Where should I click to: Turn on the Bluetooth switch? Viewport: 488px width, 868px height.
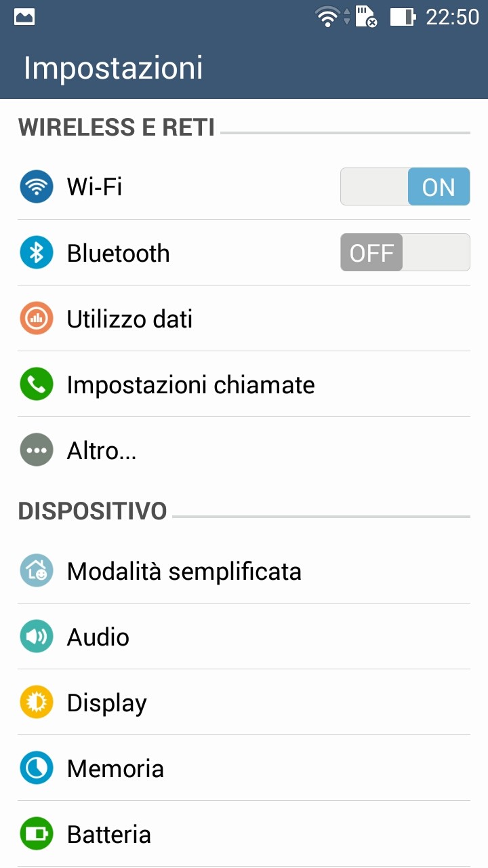[405, 253]
